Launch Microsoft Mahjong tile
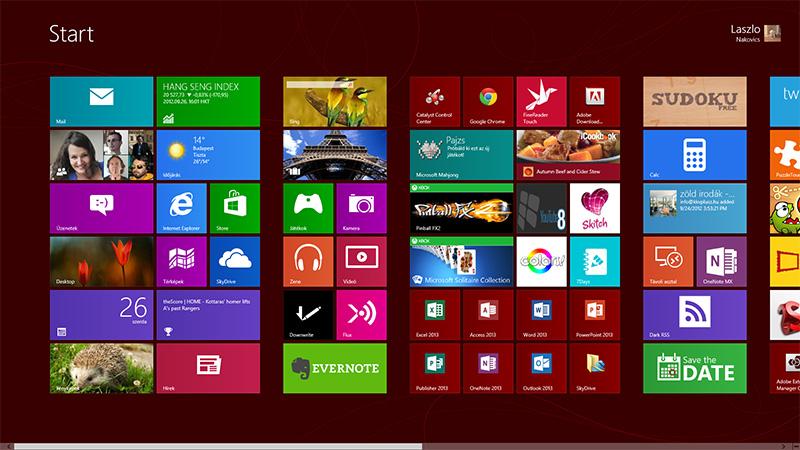Screen dimensions: 800x450 tap(461, 155)
